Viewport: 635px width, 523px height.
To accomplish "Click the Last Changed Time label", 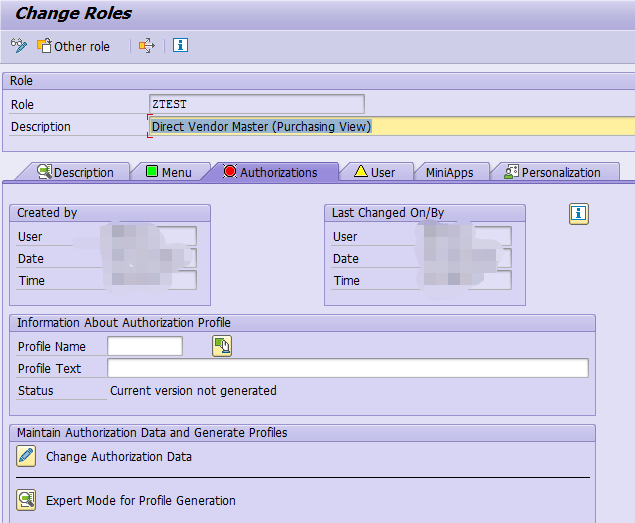I will [x=346, y=280].
